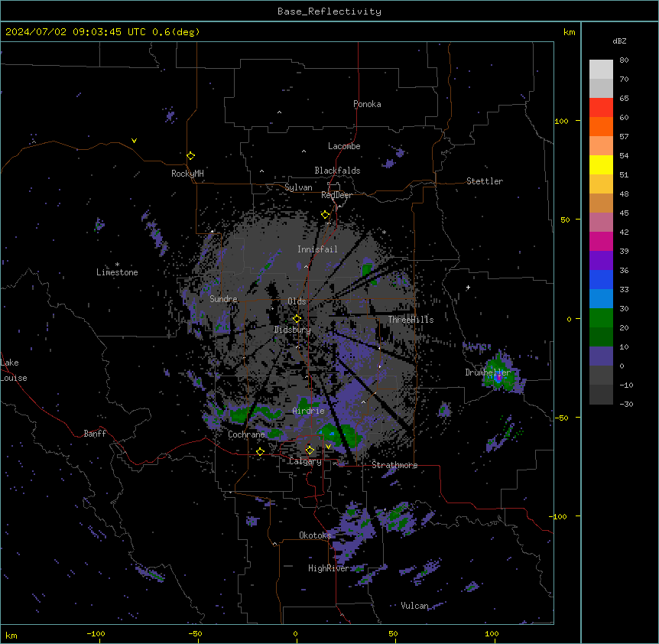The height and width of the screenshot is (644, 659).
Task: Click the Blackfalds label
Action: point(337,171)
